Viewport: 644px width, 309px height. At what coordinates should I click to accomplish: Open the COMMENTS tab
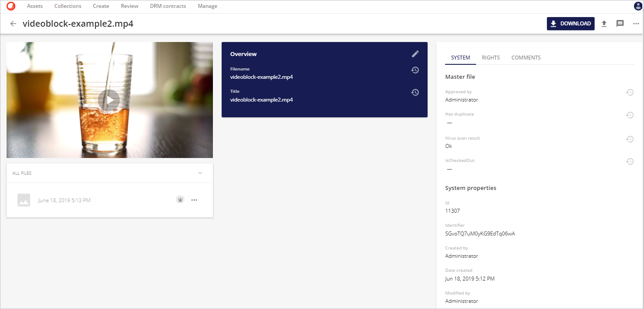(x=526, y=57)
